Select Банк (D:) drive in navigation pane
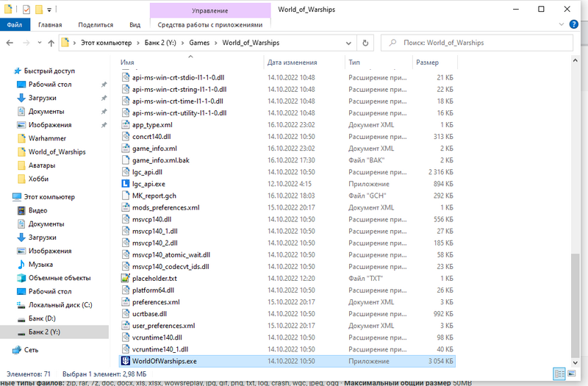 42,318
